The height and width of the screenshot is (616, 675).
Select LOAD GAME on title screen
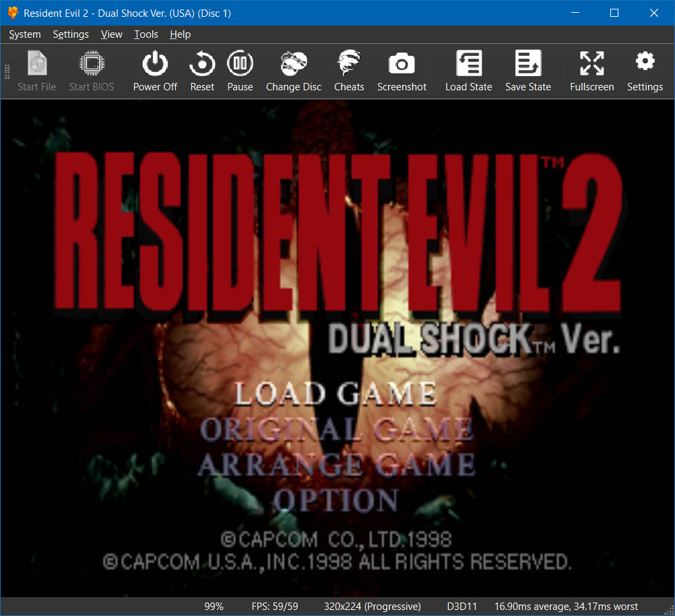tap(335, 394)
